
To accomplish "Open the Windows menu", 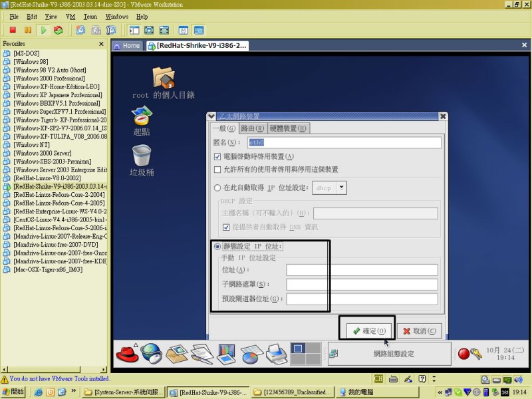I will 117,17.
